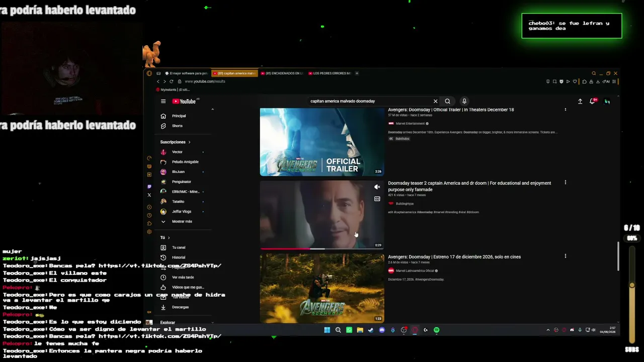This screenshot has width=644, height=362.
Task: Open browser downloads icon
Action: point(598,81)
